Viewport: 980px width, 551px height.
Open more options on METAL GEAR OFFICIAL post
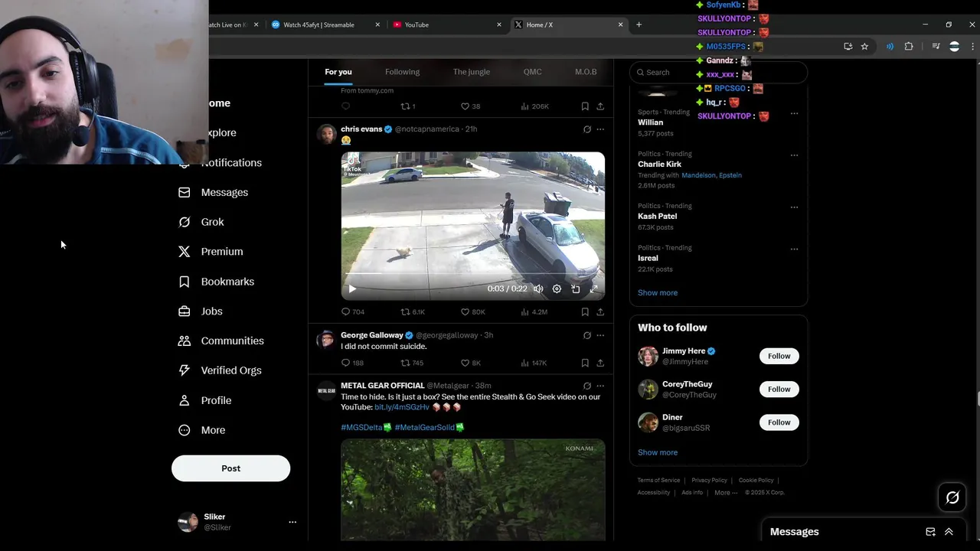point(600,386)
